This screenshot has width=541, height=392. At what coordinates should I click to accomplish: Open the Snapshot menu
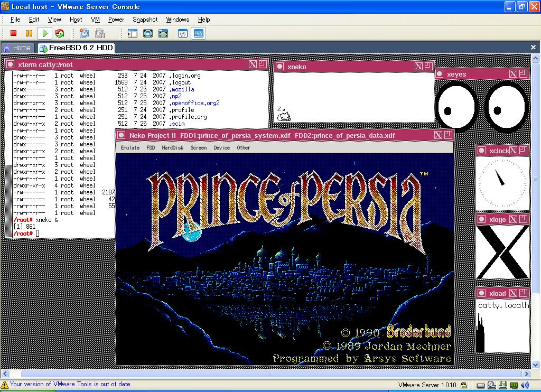coord(145,20)
